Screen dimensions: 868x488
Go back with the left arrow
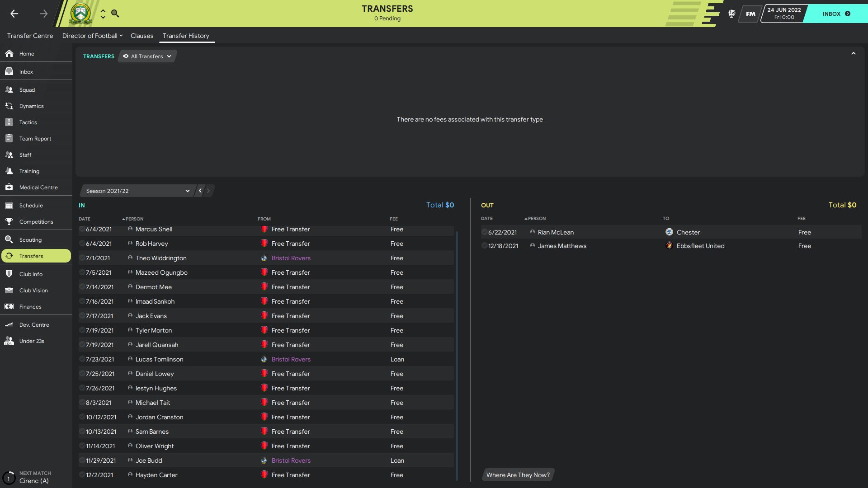pos(14,14)
